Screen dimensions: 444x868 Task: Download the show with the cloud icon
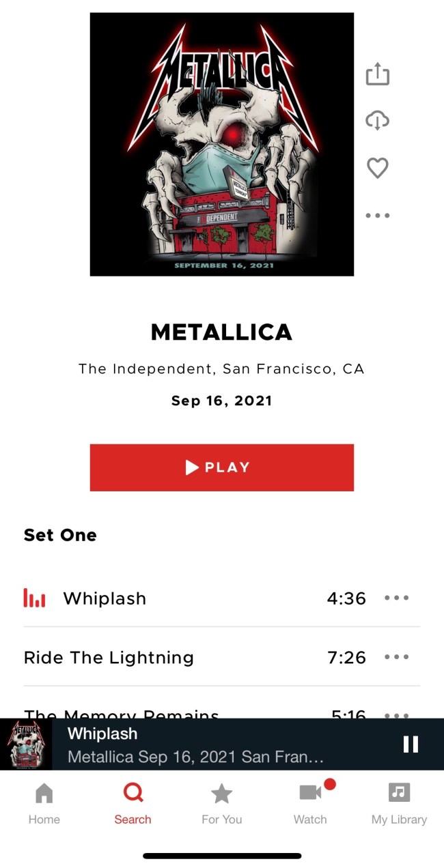pyautogui.click(x=377, y=121)
